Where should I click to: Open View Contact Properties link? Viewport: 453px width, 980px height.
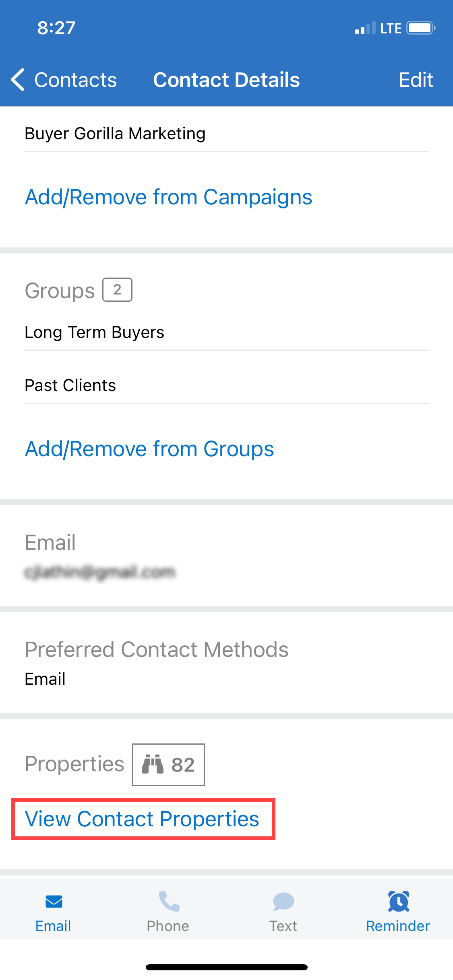pyautogui.click(x=142, y=819)
